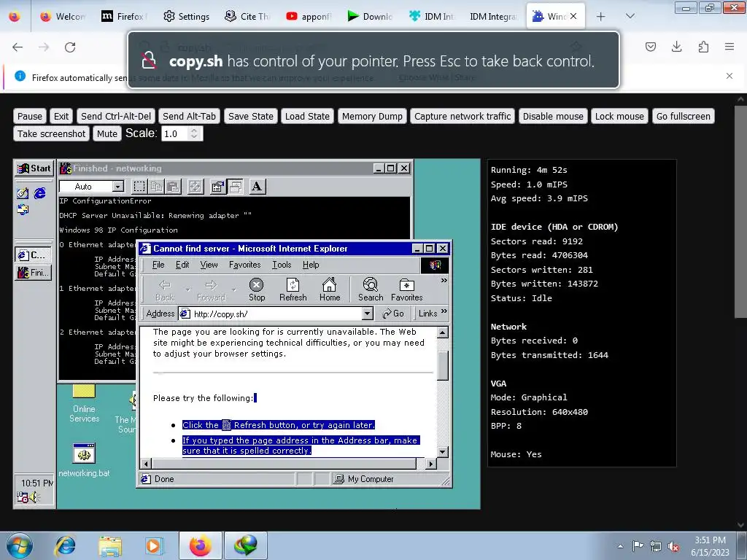Click the Internet Download Manager taskbar icon
747x560 pixels.
point(245,545)
